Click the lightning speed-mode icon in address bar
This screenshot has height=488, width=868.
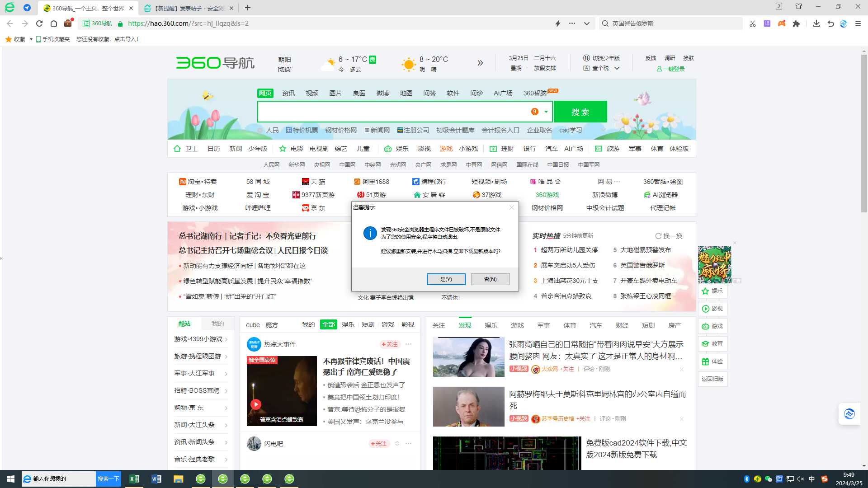(558, 23)
